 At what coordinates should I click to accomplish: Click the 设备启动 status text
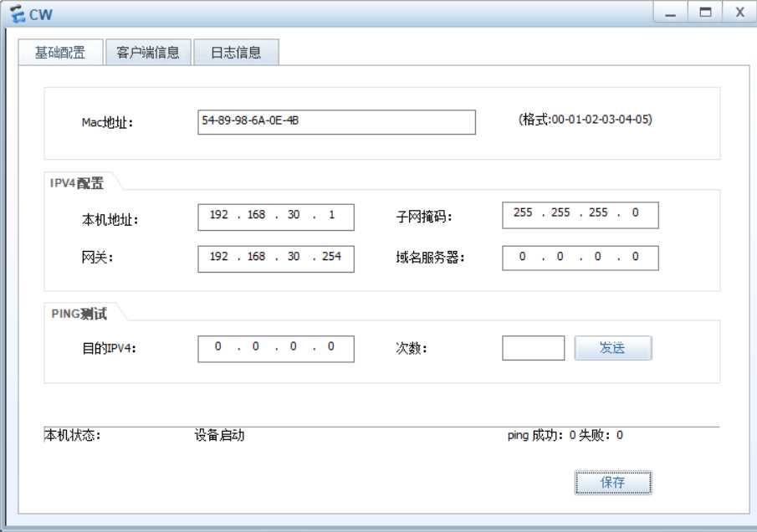[x=220, y=436]
